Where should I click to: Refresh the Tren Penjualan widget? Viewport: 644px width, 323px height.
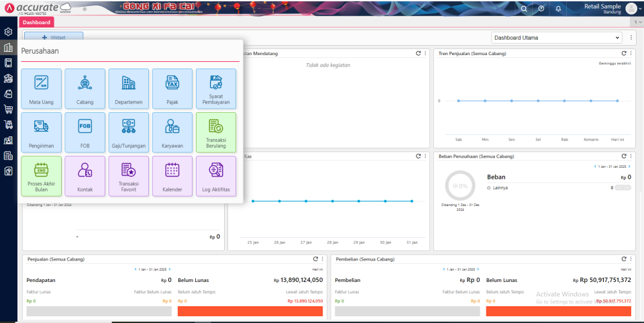click(624, 54)
